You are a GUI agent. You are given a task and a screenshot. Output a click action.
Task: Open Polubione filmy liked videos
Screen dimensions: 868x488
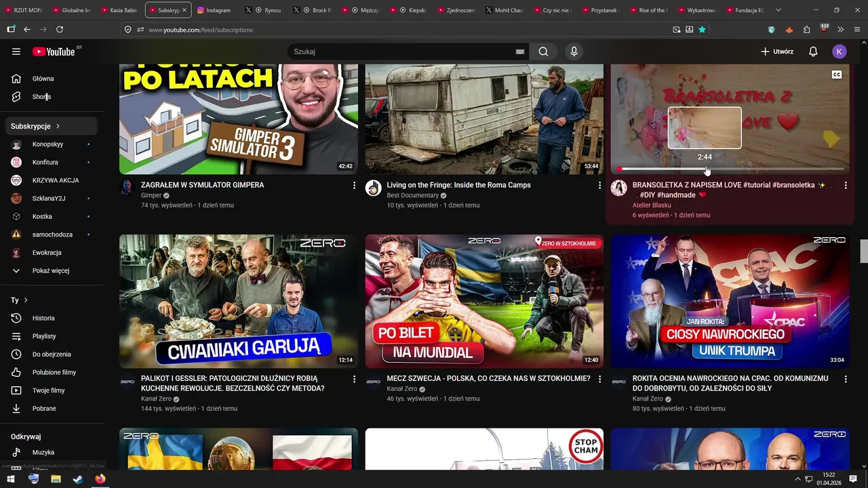click(x=52, y=373)
